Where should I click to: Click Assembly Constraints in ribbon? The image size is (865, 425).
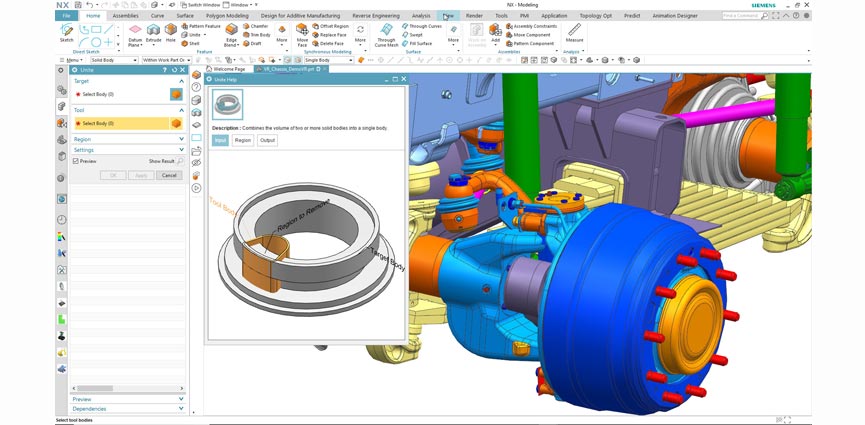coord(534,27)
